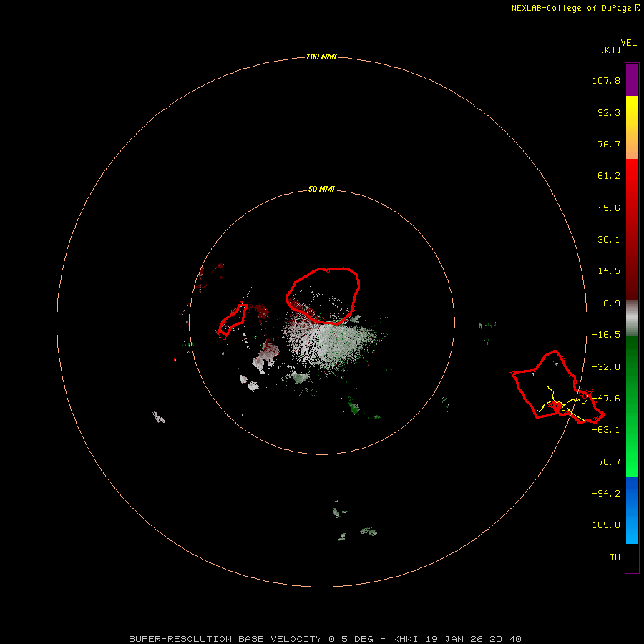Select the 92.3 legend value
The width and height of the screenshot is (644, 644).
pos(609,112)
